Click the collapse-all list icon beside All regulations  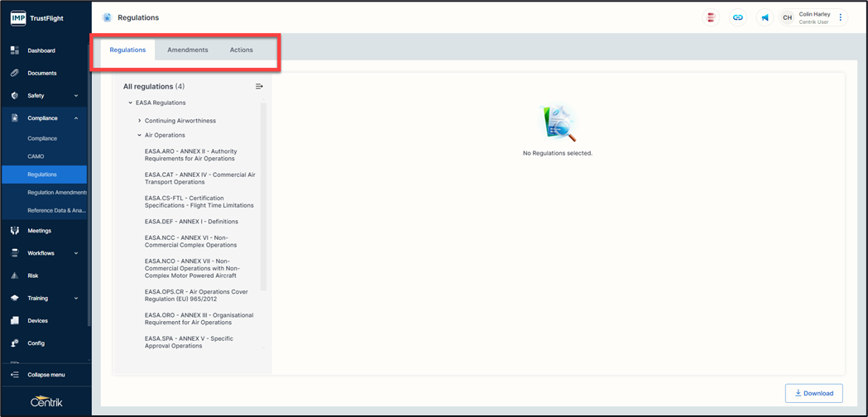pyautogui.click(x=259, y=86)
